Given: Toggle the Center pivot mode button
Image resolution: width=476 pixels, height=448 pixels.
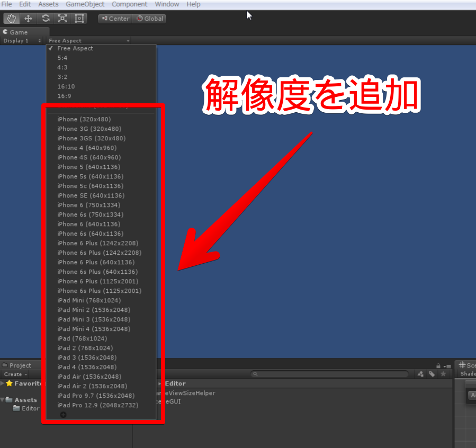Looking at the screenshot, I should (x=115, y=19).
